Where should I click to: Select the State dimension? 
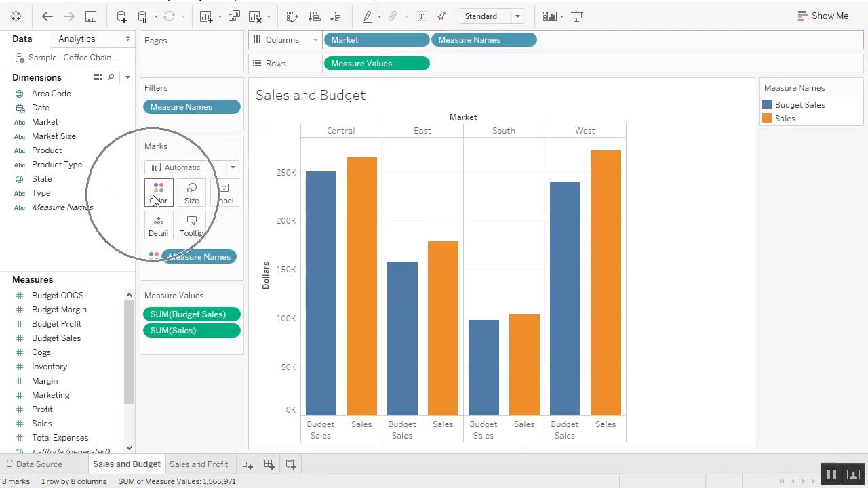point(41,179)
